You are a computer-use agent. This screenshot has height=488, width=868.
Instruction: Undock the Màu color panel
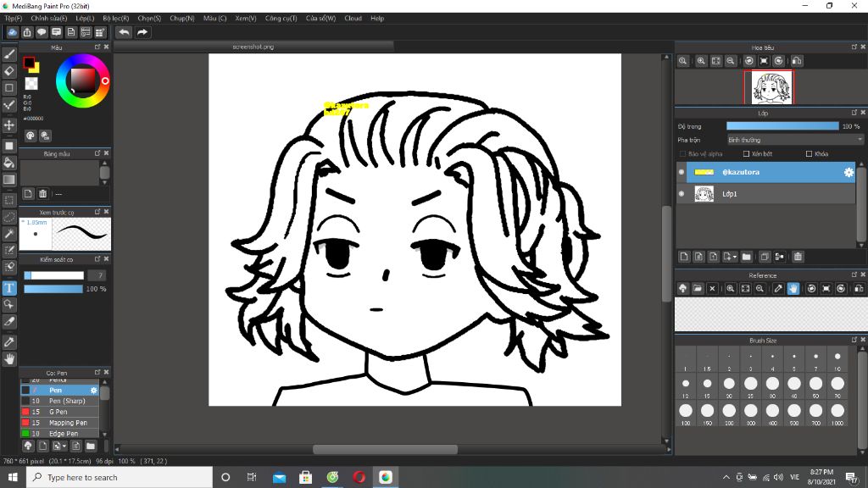click(97, 47)
